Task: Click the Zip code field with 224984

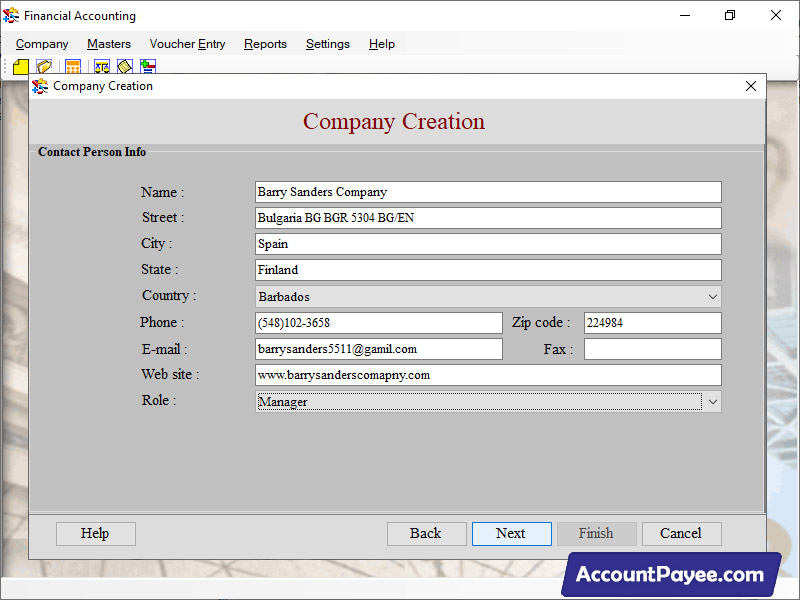Action: 653,323
